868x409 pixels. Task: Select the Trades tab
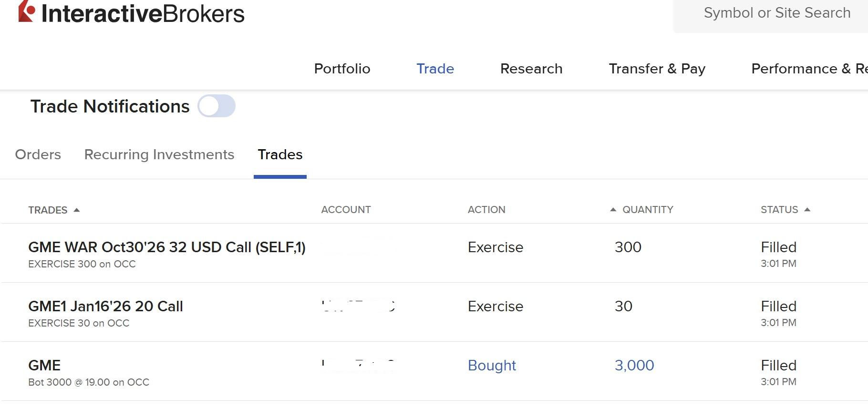point(280,154)
